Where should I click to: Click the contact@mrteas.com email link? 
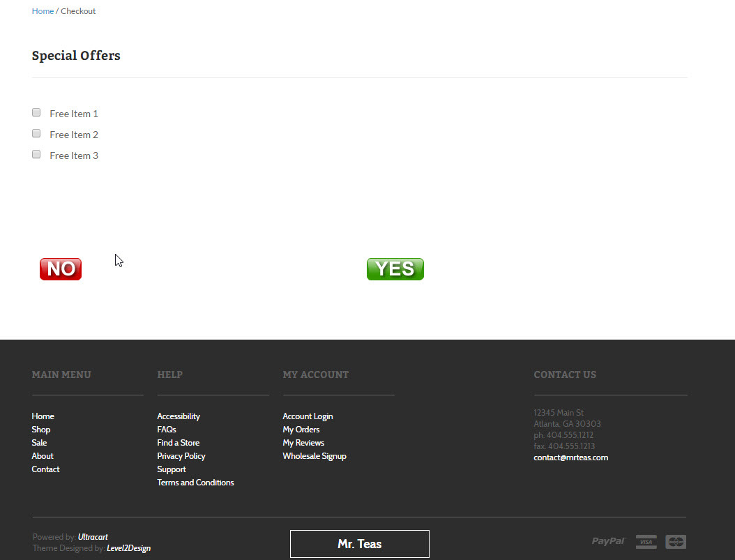[x=570, y=457]
